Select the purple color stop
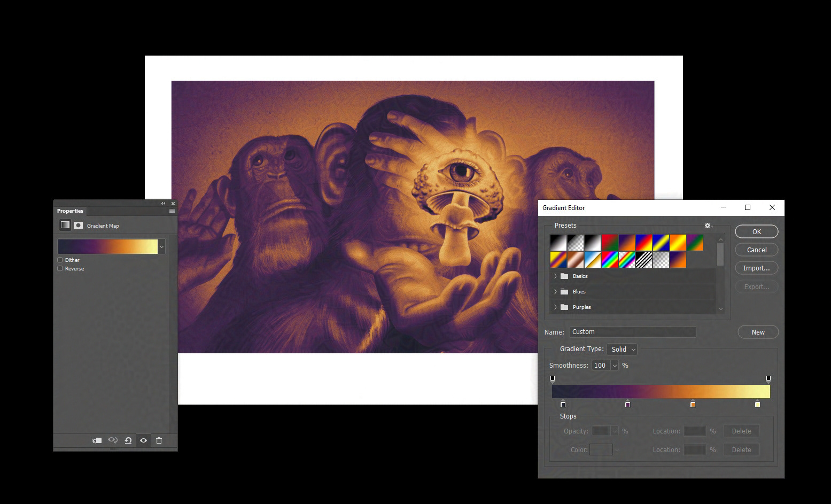The height and width of the screenshot is (504, 831). point(628,404)
